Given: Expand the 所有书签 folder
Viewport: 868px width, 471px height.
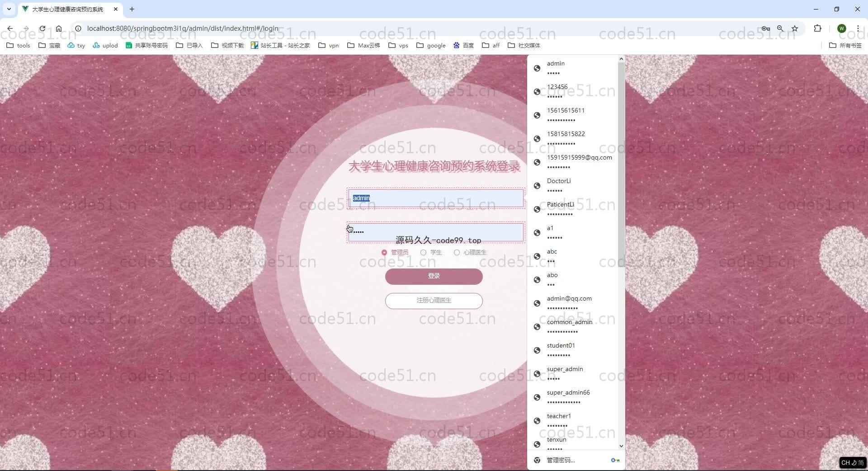Looking at the screenshot, I should (x=845, y=45).
